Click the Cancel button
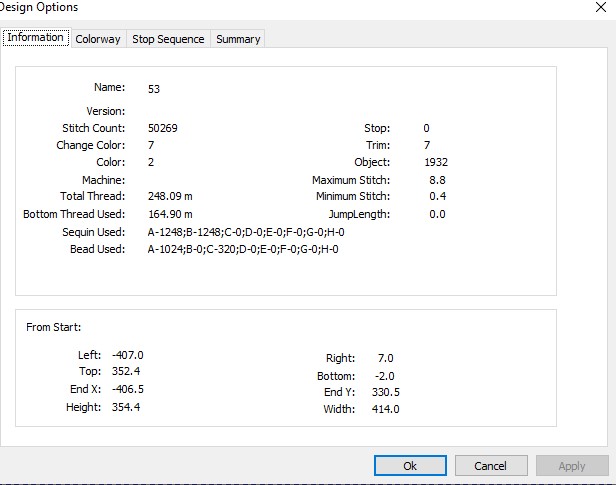Image resolution: width=616 pixels, height=485 pixels. [x=491, y=465]
